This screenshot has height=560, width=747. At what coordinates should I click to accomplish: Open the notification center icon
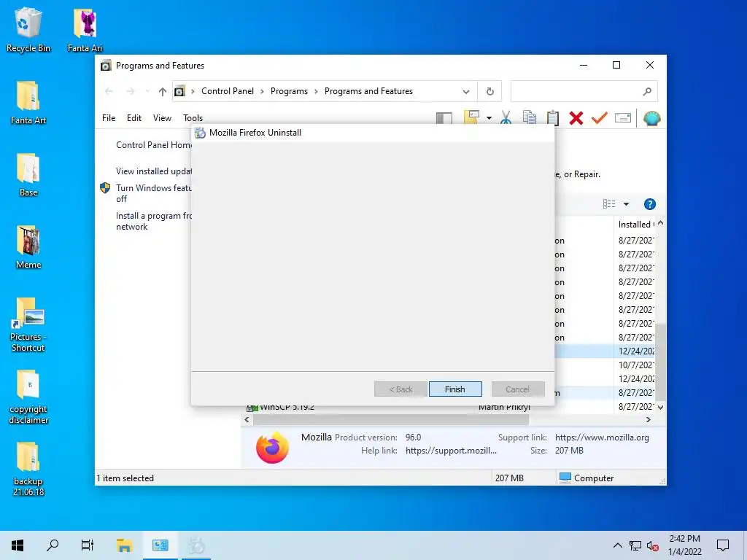pyautogui.click(x=723, y=545)
